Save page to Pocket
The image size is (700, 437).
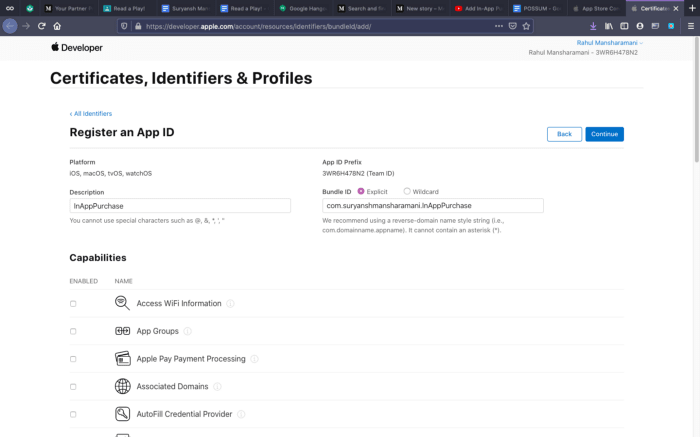coord(512,26)
